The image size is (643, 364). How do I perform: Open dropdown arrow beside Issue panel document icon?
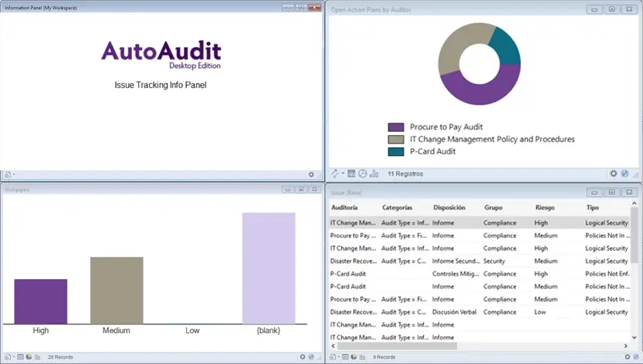point(339,357)
